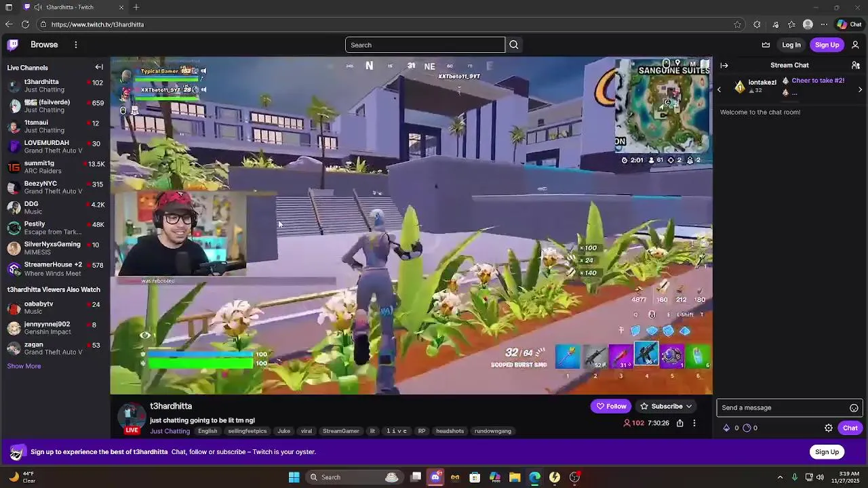The height and width of the screenshot is (488, 868).
Task: Go to the Twitch home logo
Action: tap(13, 45)
